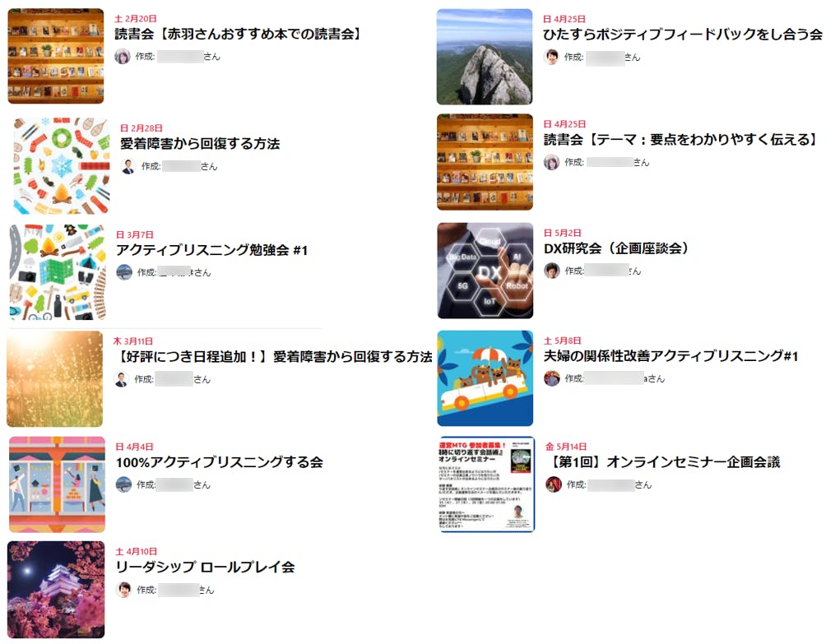The height and width of the screenshot is (644, 840).
Task: Open the 【第1回】オンラインセミナー企画会議 event
Action: (662, 462)
